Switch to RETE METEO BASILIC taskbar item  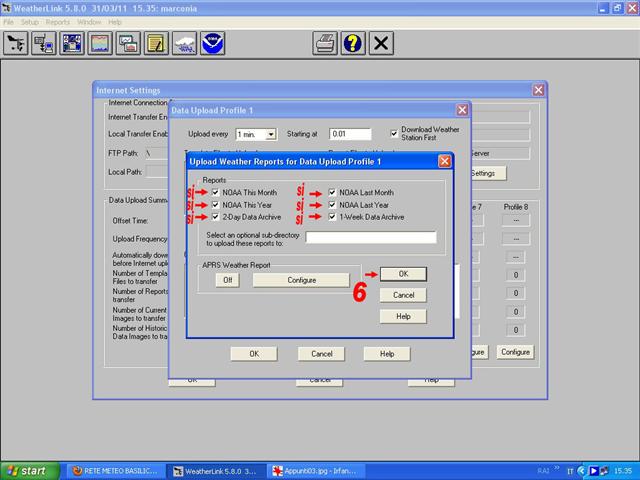pyautogui.click(x=116, y=471)
